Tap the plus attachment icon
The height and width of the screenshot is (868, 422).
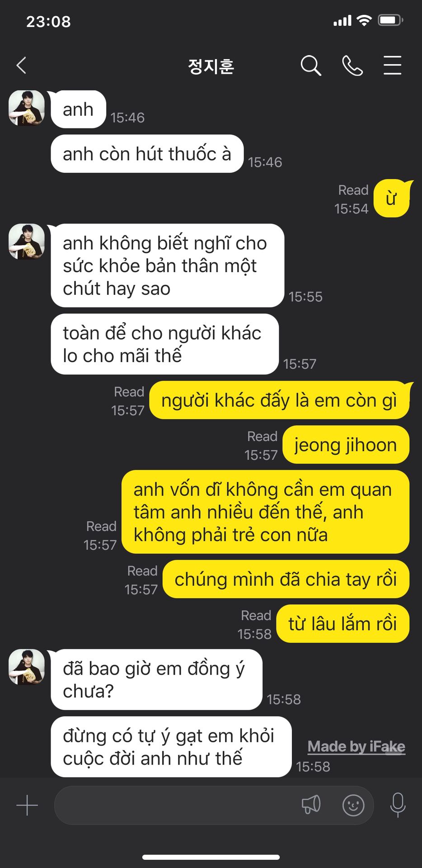click(x=27, y=805)
